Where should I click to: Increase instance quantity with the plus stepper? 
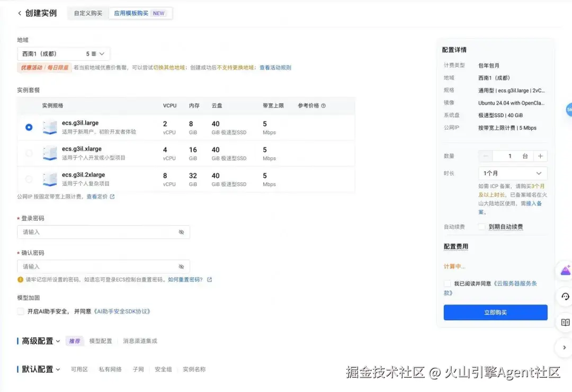point(540,156)
